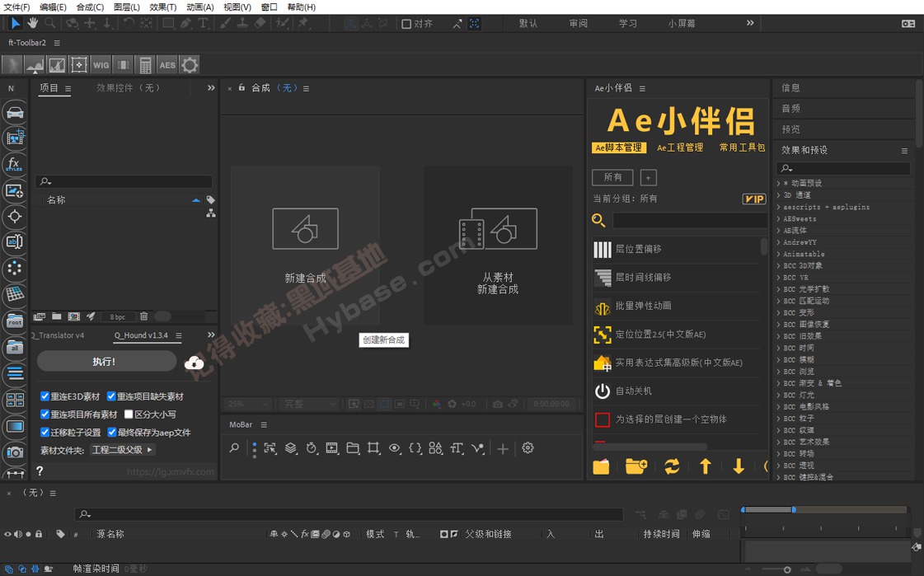Select the Zoom magnifier tool
924x576 pixels.
[50, 23]
